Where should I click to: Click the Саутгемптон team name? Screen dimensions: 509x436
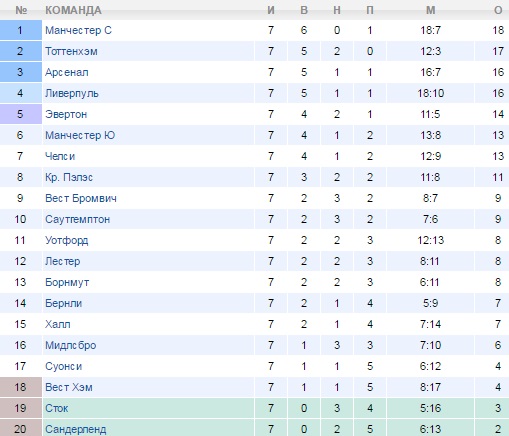pos(77,219)
